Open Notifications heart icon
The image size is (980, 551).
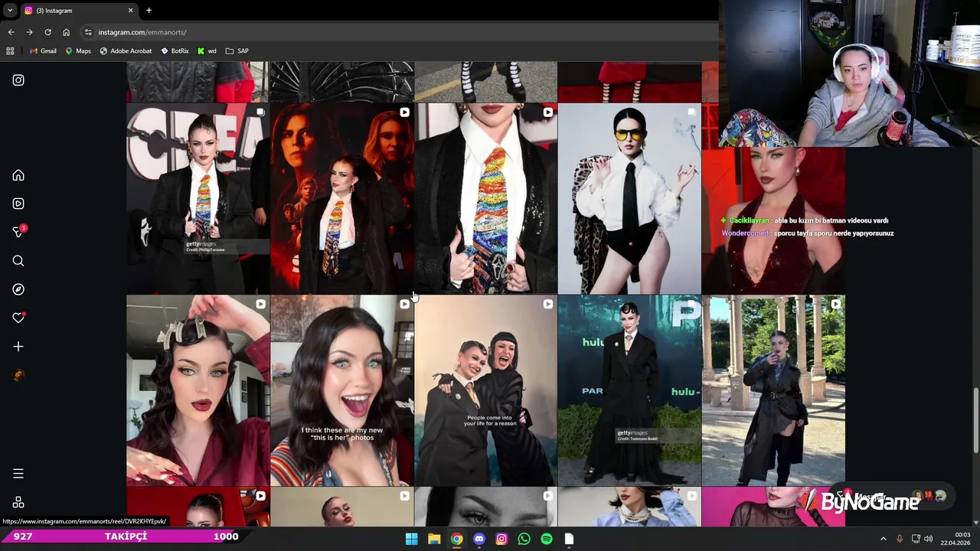[x=18, y=318]
